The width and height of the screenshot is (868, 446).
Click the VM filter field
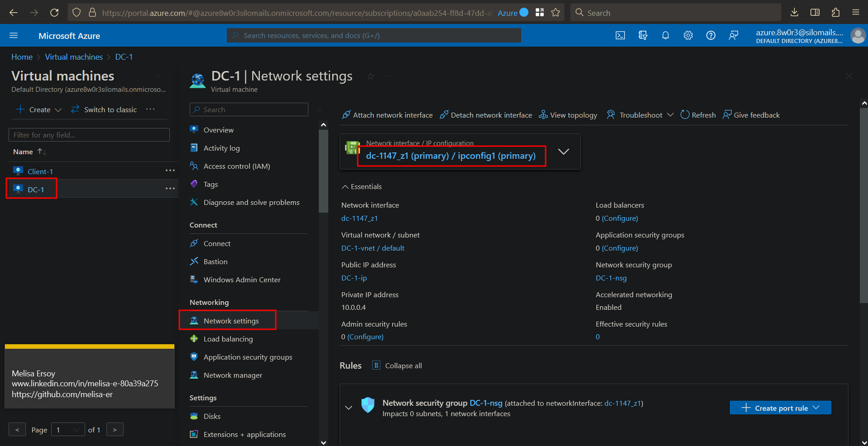click(x=89, y=134)
